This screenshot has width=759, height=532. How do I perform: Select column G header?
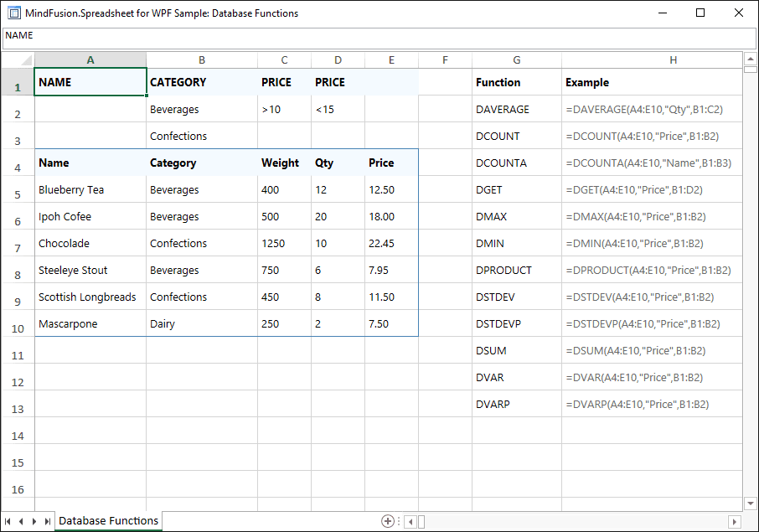[x=517, y=60]
